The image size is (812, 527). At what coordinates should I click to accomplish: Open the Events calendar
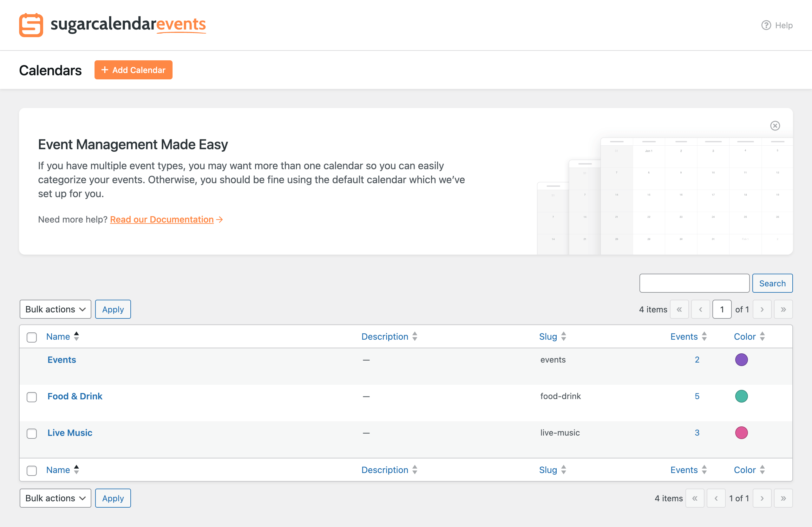tap(62, 360)
